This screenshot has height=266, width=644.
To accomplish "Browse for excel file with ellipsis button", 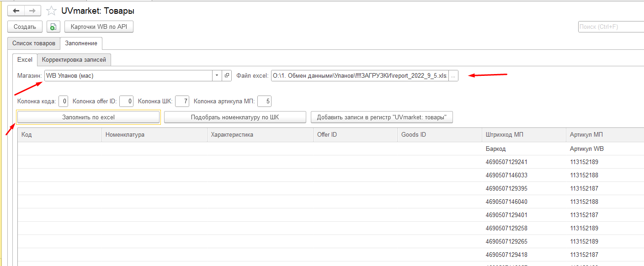I will tap(453, 76).
